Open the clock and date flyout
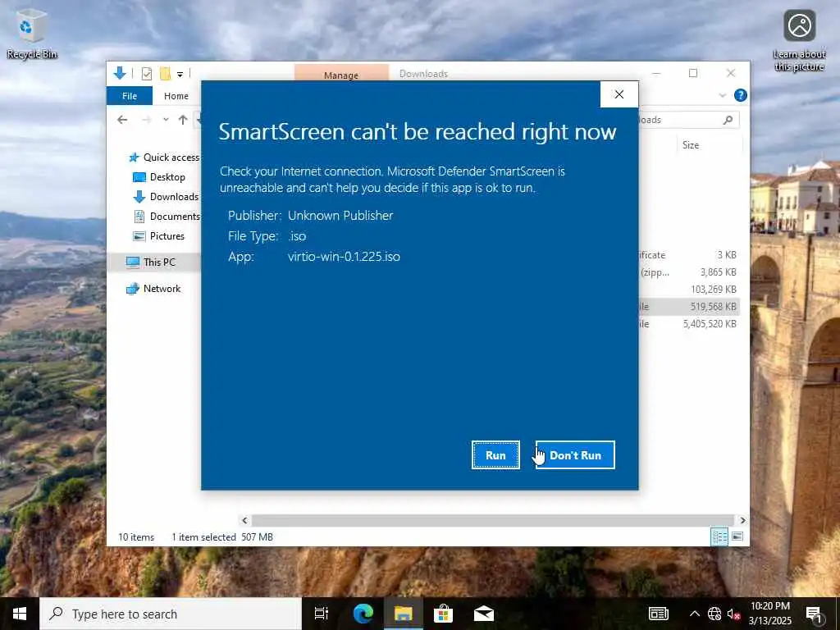Image resolution: width=840 pixels, height=630 pixels. pos(769,614)
